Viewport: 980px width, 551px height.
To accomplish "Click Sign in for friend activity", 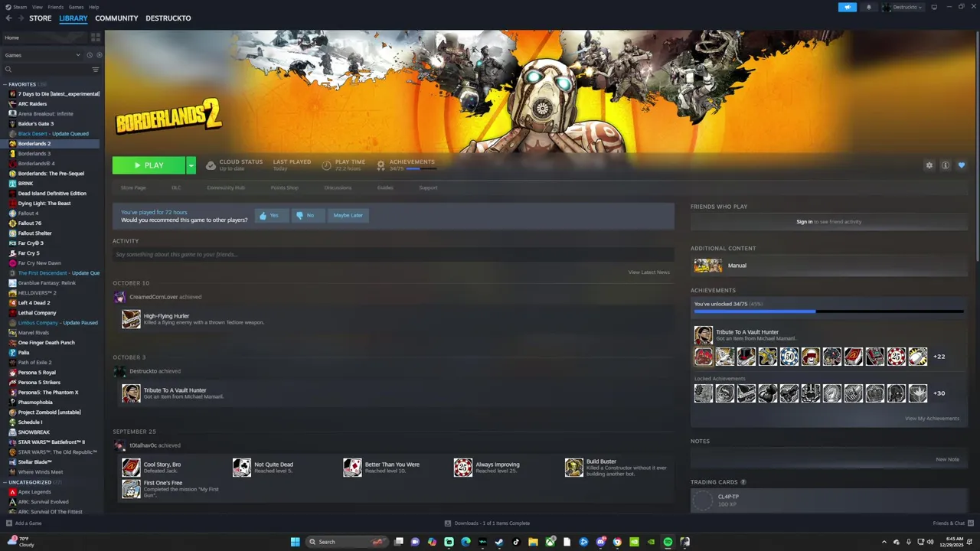I will (x=804, y=222).
